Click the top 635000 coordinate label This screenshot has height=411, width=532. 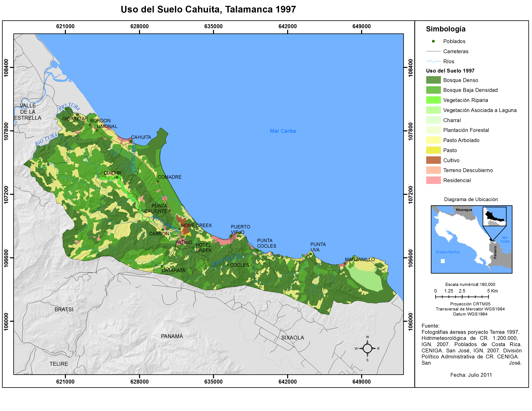click(213, 26)
